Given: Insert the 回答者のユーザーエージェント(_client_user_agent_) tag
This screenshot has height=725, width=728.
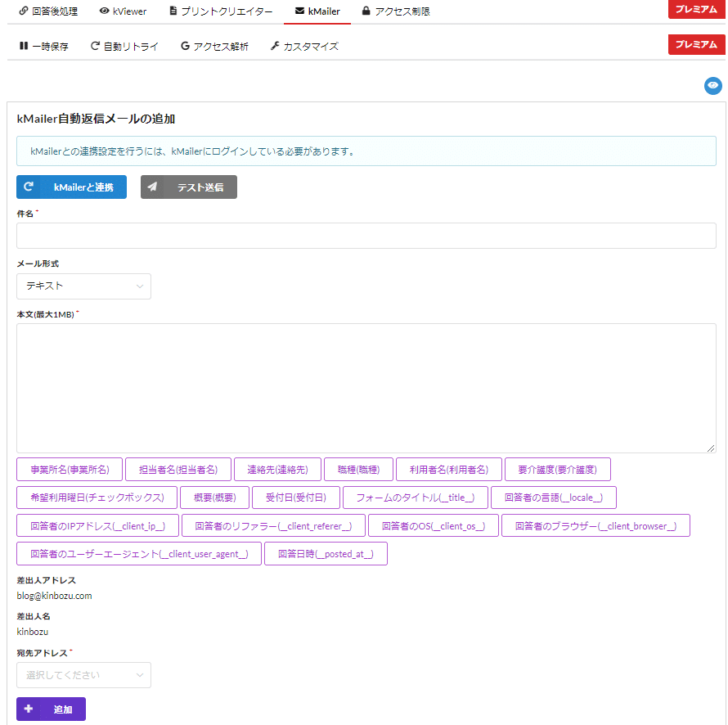Looking at the screenshot, I should [x=139, y=554].
